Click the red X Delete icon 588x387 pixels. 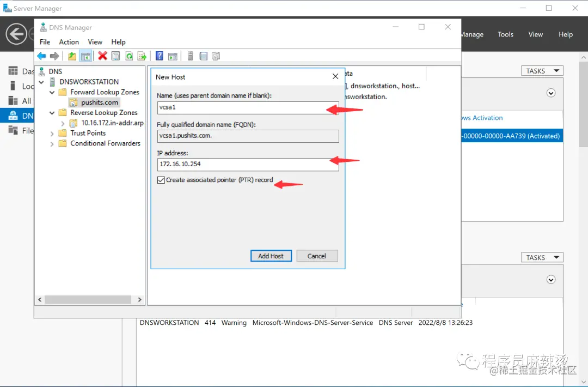(102, 56)
